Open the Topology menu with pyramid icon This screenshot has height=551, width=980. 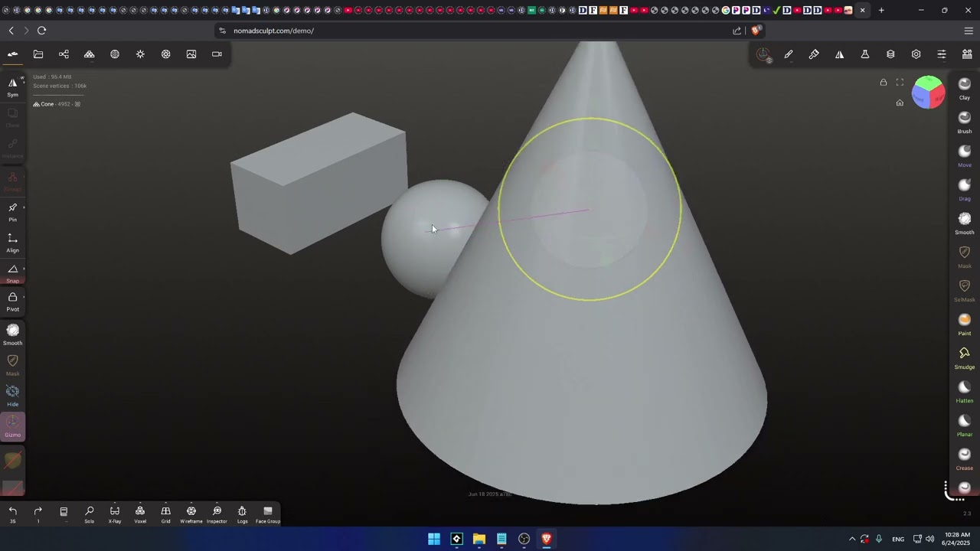[x=89, y=54]
